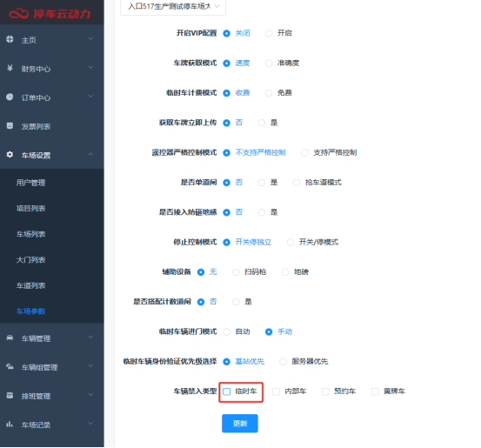
Task: Click the 车场设置 gear icon
Action: [10, 154]
